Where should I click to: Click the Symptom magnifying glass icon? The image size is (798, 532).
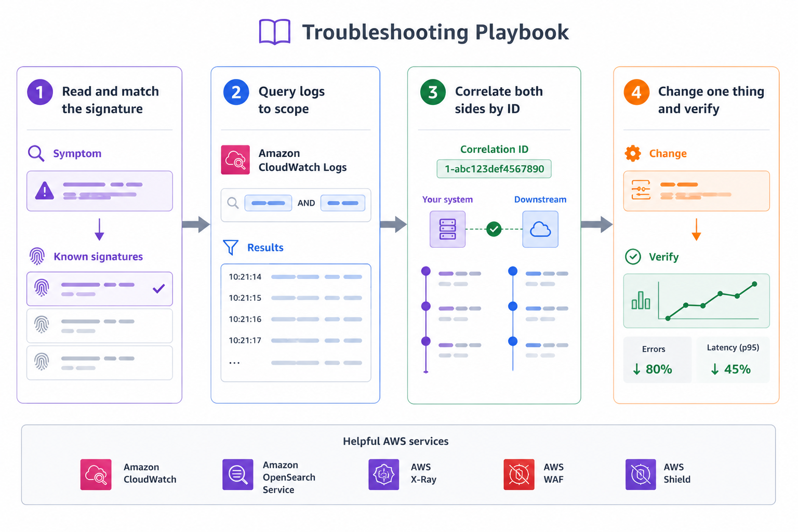point(36,153)
